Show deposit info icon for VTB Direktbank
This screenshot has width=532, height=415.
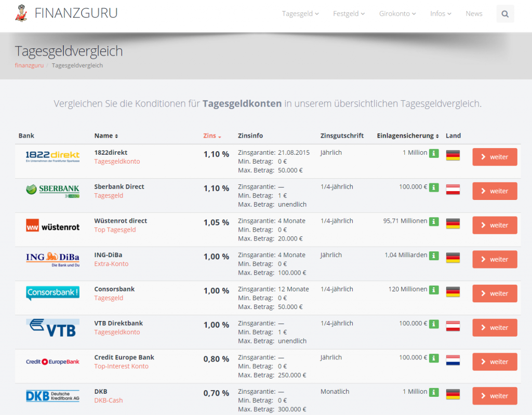point(434,324)
